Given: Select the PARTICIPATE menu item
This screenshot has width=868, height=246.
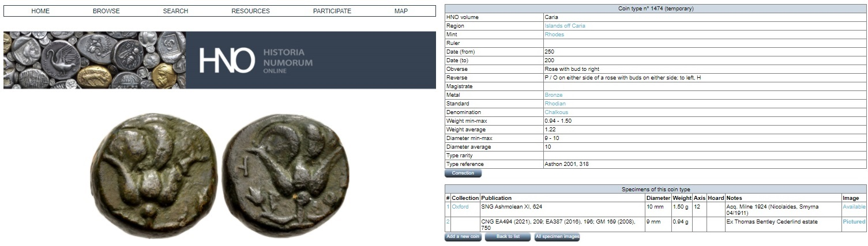Looking at the screenshot, I should coord(332,11).
